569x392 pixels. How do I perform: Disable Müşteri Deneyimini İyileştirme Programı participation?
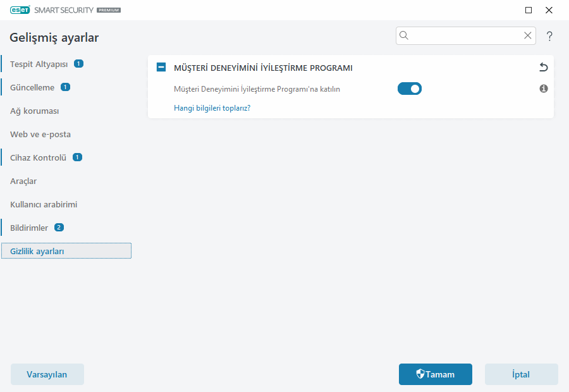coord(410,89)
